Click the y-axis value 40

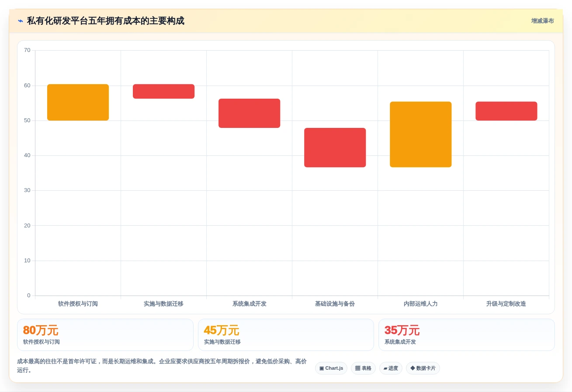click(27, 155)
